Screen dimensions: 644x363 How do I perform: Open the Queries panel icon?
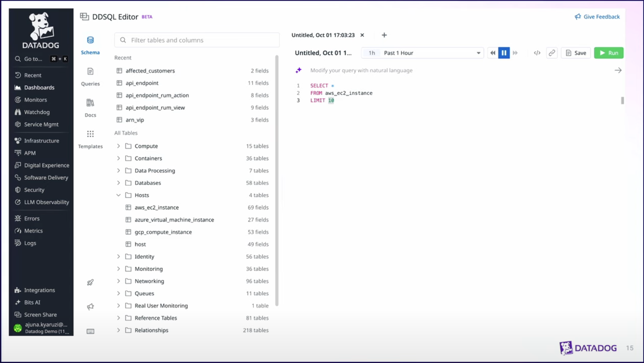coord(90,71)
